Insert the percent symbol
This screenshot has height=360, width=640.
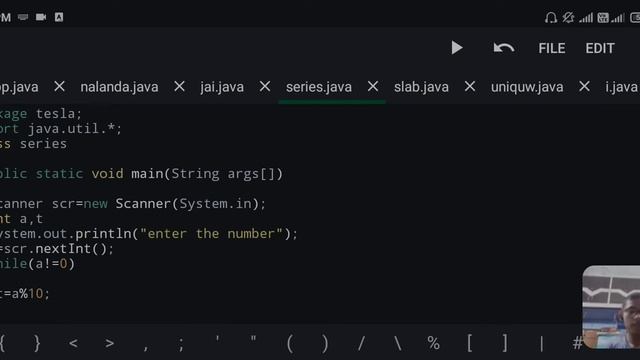pyautogui.click(x=433, y=343)
